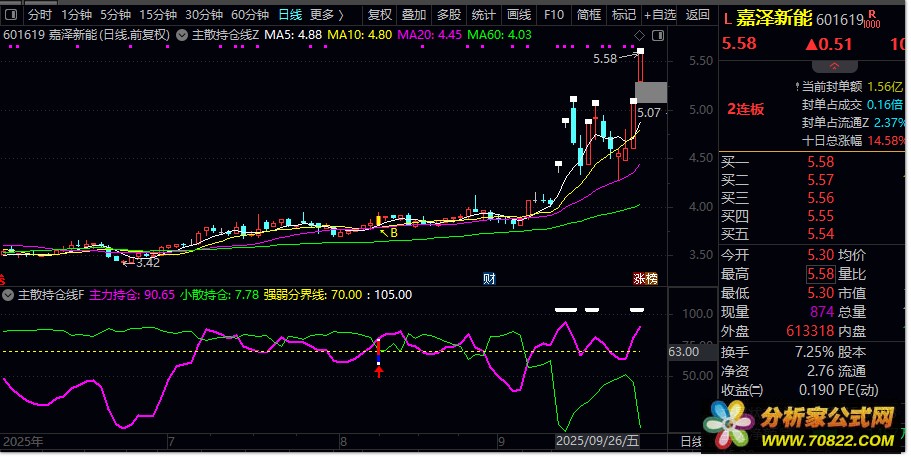Image resolution: width=911 pixels, height=457 pixels.
Task: Select the 日线 daily chart tab
Action: tap(290, 15)
